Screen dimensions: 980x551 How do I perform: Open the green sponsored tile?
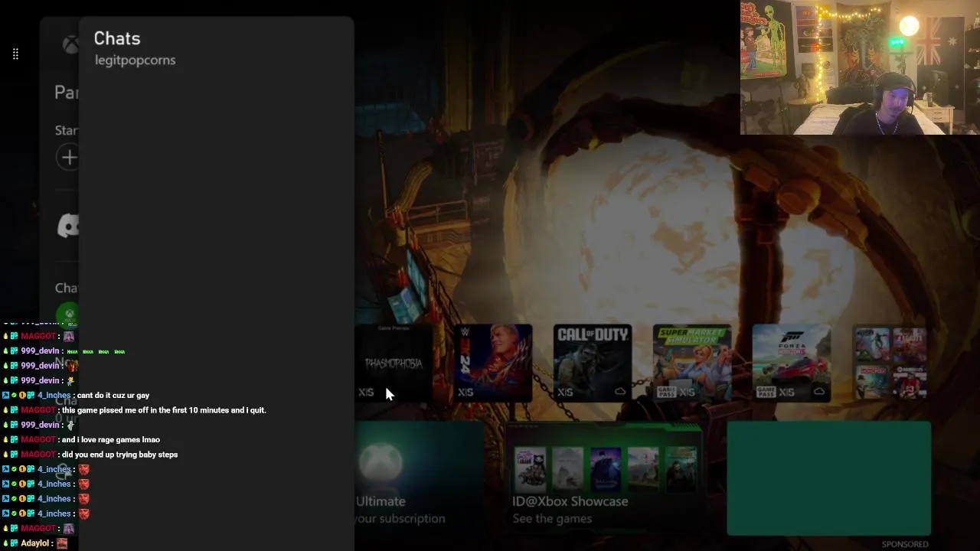pyautogui.click(x=828, y=478)
